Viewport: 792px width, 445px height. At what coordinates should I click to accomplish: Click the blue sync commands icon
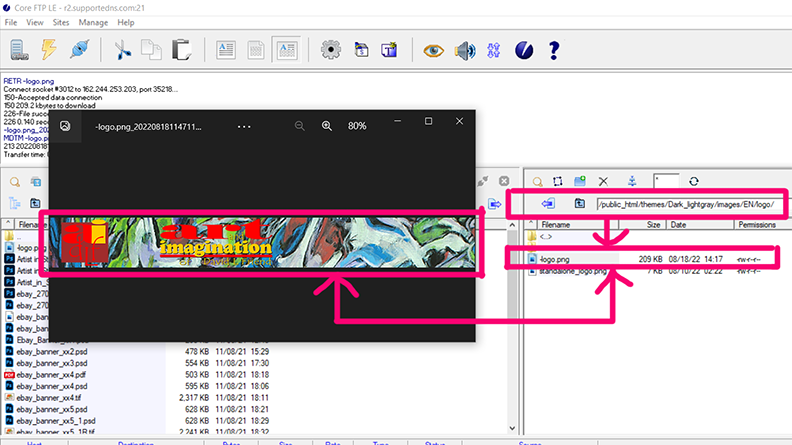click(493, 51)
